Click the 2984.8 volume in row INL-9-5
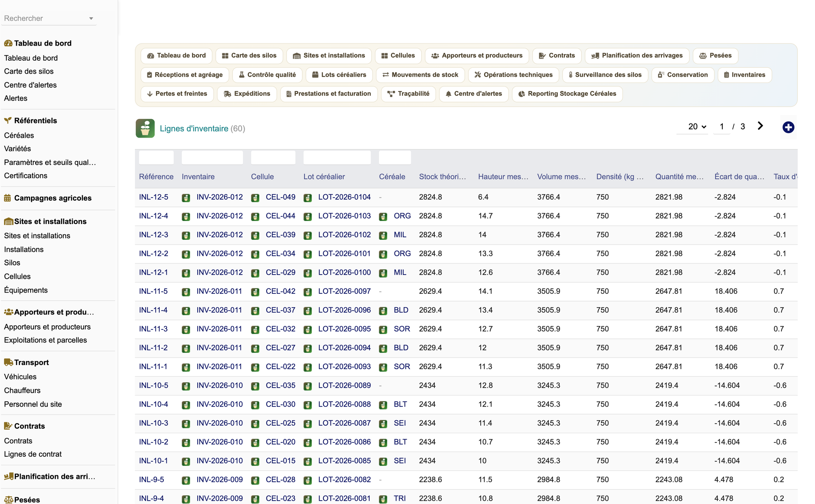This screenshot has width=815, height=504. pos(549,480)
